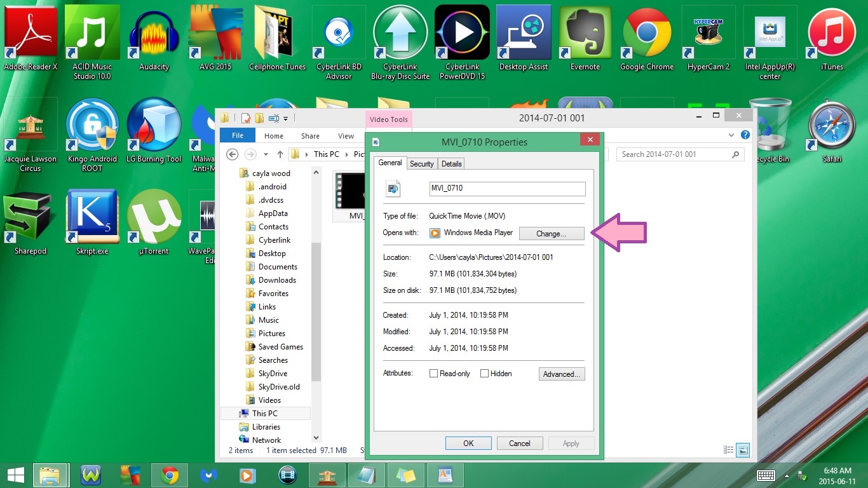The height and width of the screenshot is (488, 868).
Task: Open Advanced... attributes dialog
Action: point(562,374)
